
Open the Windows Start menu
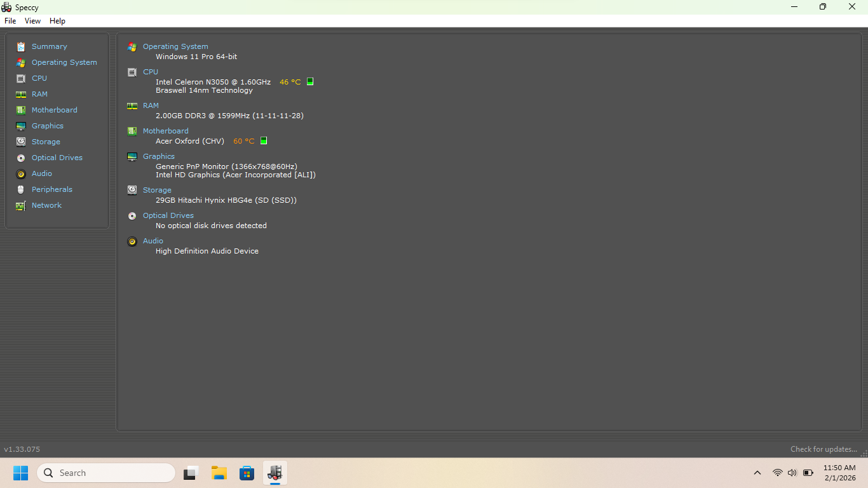tap(21, 473)
